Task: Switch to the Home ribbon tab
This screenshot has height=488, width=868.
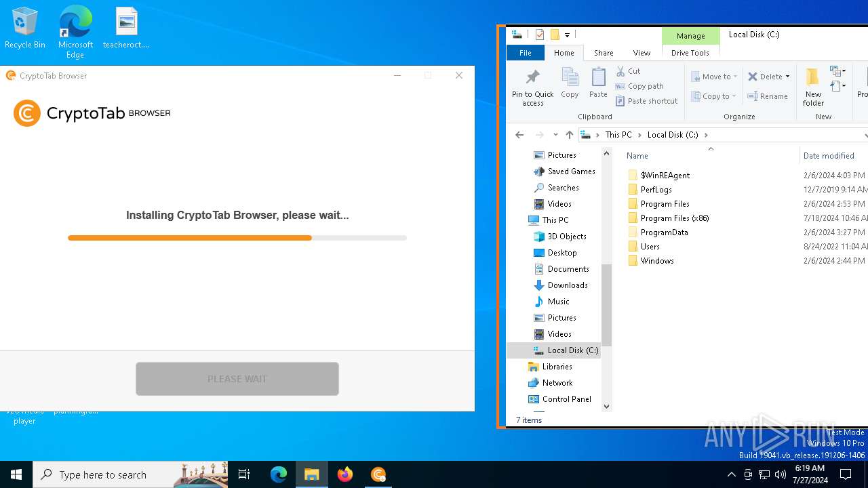Action: coord(564,53)
